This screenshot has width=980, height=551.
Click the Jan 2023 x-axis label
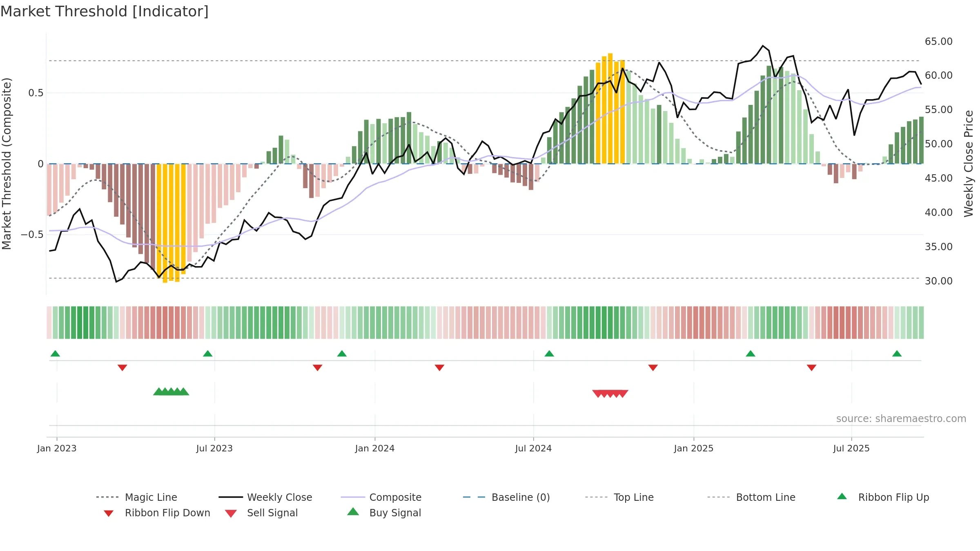tap(57, 448)
